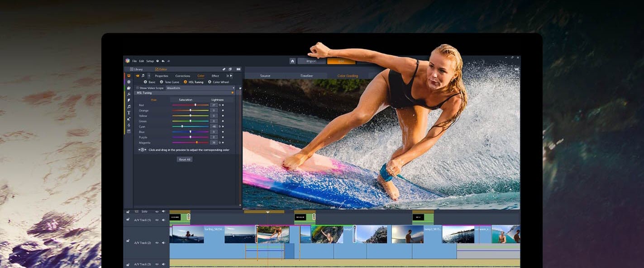644x268 pixels.
Task: Reset the Red hue value
Action: click(x=220, y=105)
